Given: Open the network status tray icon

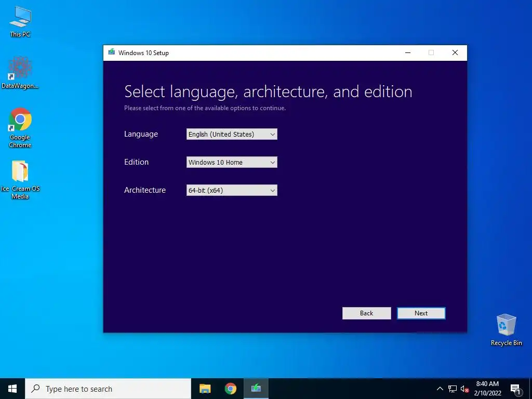Looking at the screenshot, I should tap(453, 389).
